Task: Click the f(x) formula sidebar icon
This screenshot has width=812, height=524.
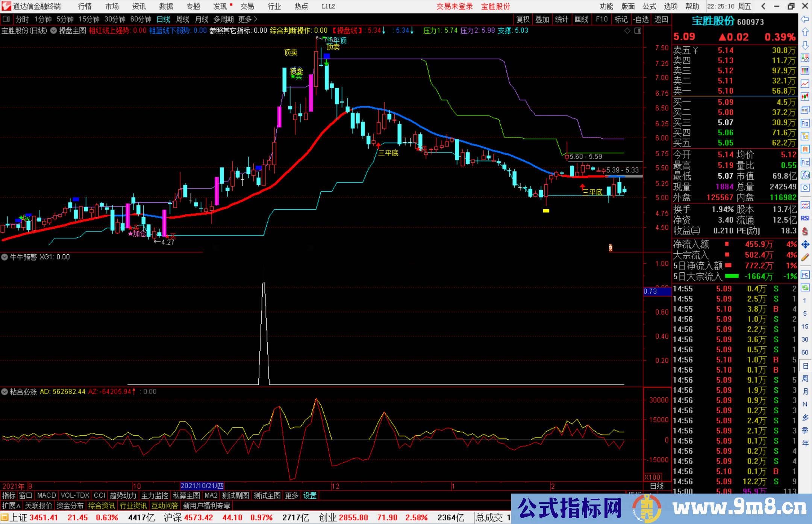Action: pos(805,175)
